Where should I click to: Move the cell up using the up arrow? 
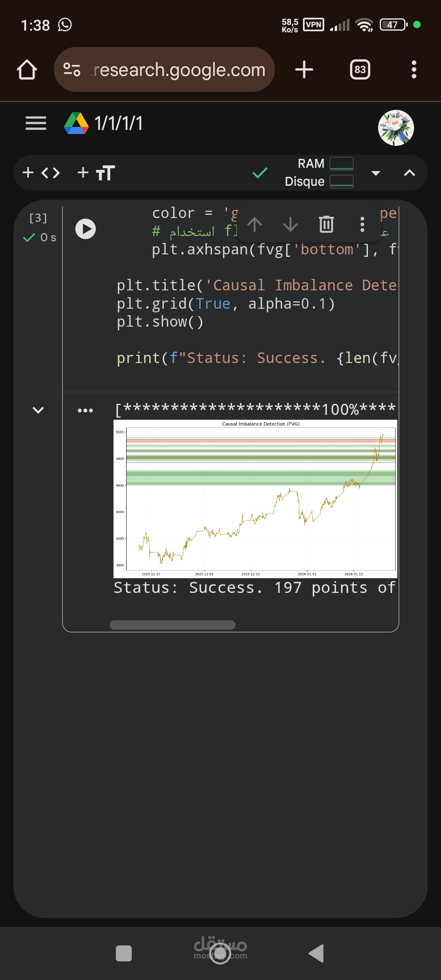coord(254,225)
